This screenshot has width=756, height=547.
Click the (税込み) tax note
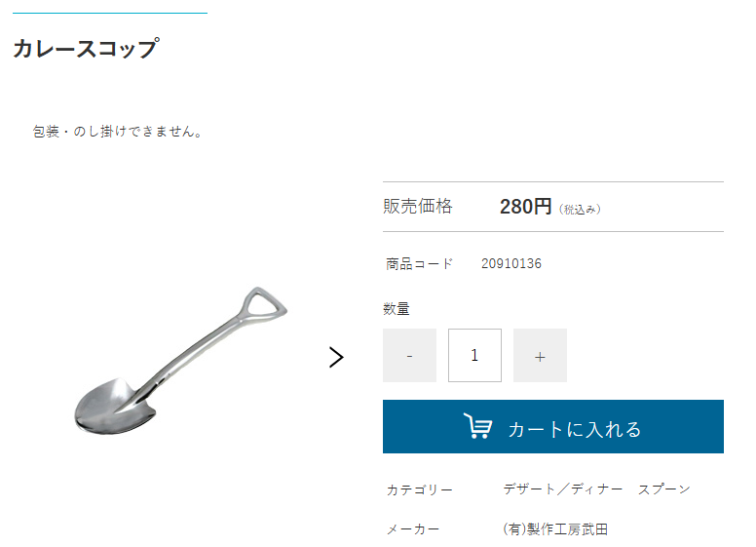[580, 210]
